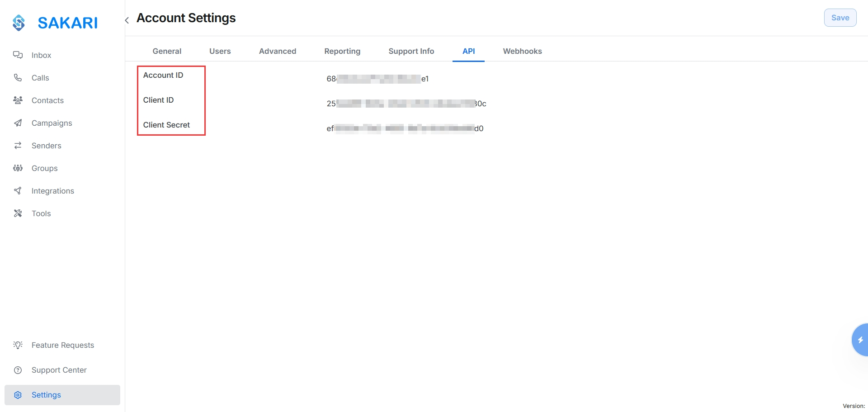Viewport: 868px width, 412px height.
Task: Click the Campaigns paper plane icon
Action: coord(18,123)
